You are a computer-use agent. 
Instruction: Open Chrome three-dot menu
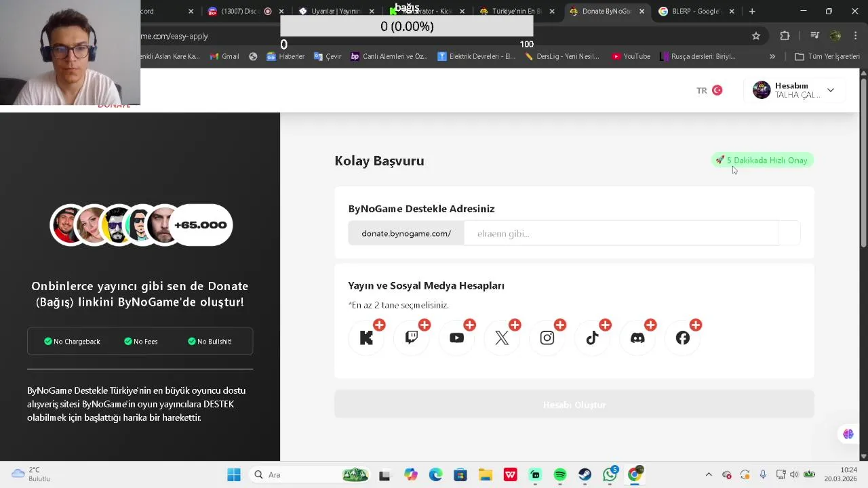856,36
